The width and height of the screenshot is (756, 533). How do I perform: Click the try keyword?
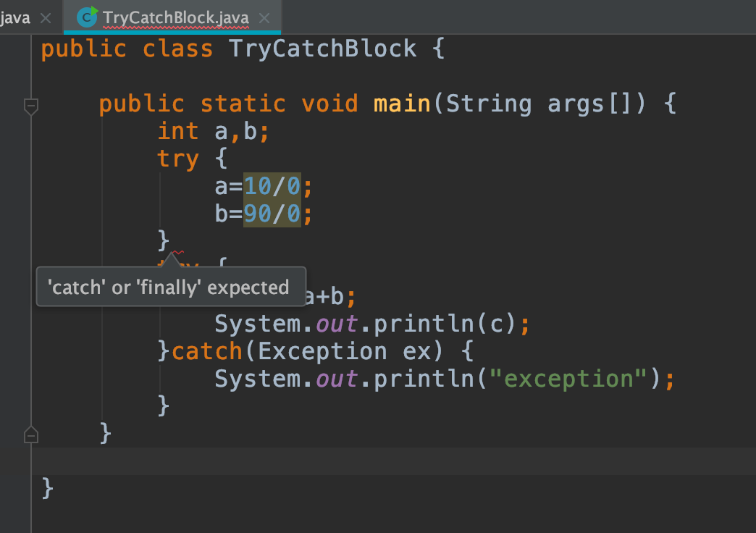coord(177,159)
